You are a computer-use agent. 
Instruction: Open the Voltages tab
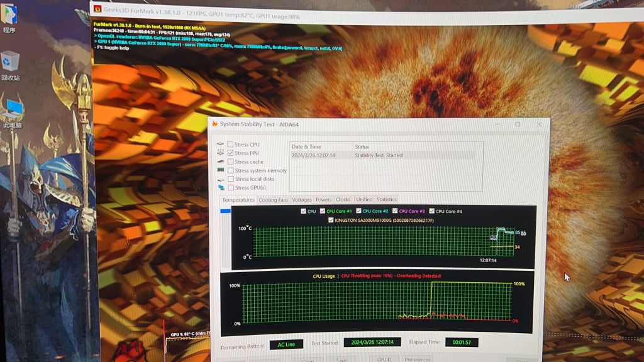(302, 200)
